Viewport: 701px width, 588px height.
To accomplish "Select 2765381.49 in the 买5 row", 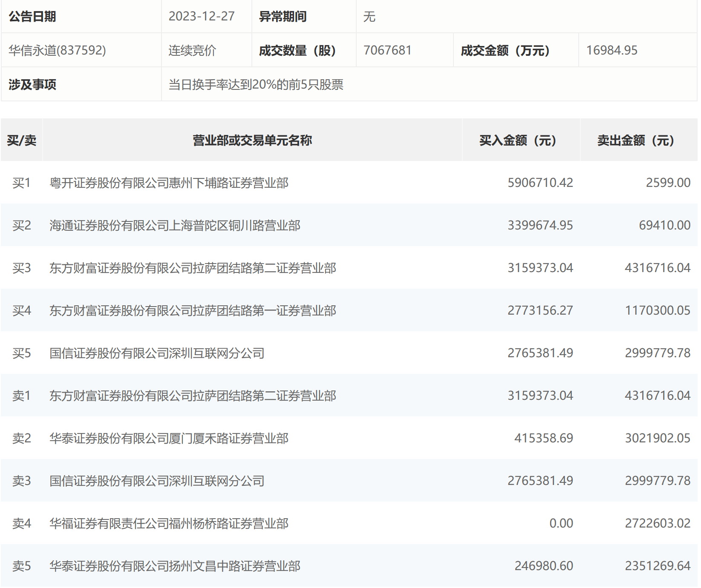I will (540, 353).
